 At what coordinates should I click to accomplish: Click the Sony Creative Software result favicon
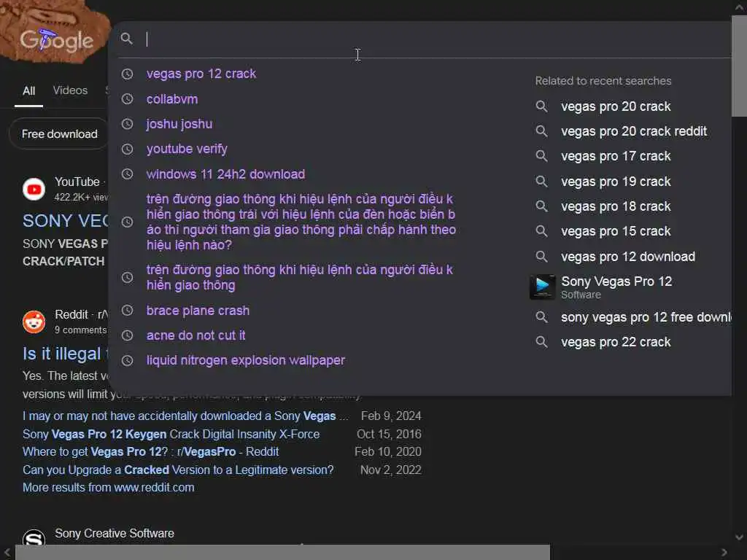point(34,538)
